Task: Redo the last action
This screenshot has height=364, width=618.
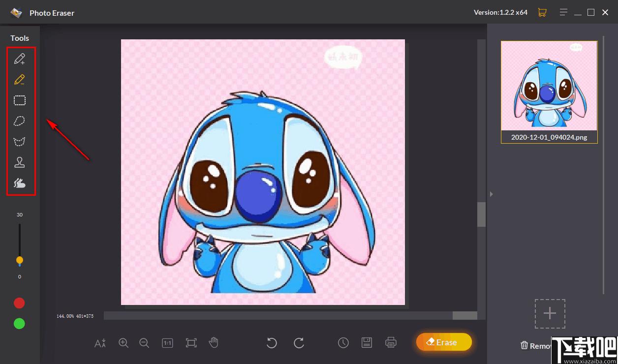Action: (299, 343)
